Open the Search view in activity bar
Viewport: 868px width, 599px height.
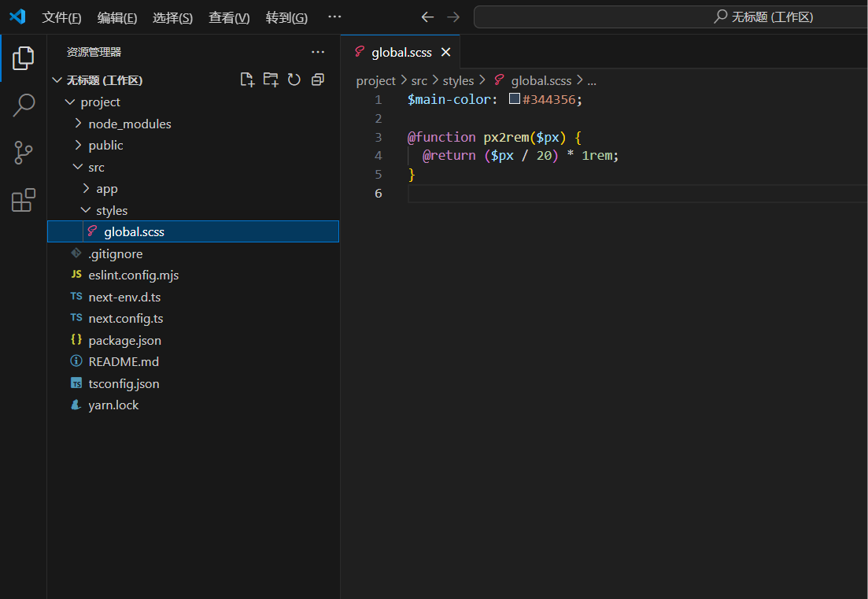point(24,105)
